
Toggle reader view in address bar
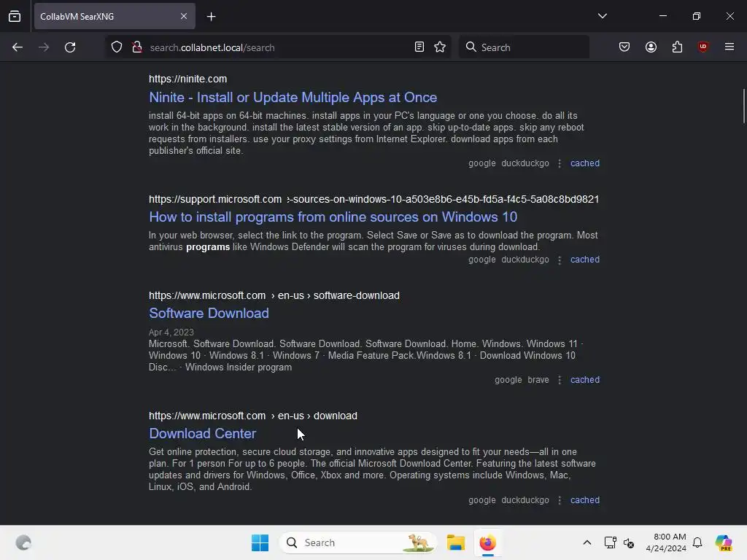(419, 47)
